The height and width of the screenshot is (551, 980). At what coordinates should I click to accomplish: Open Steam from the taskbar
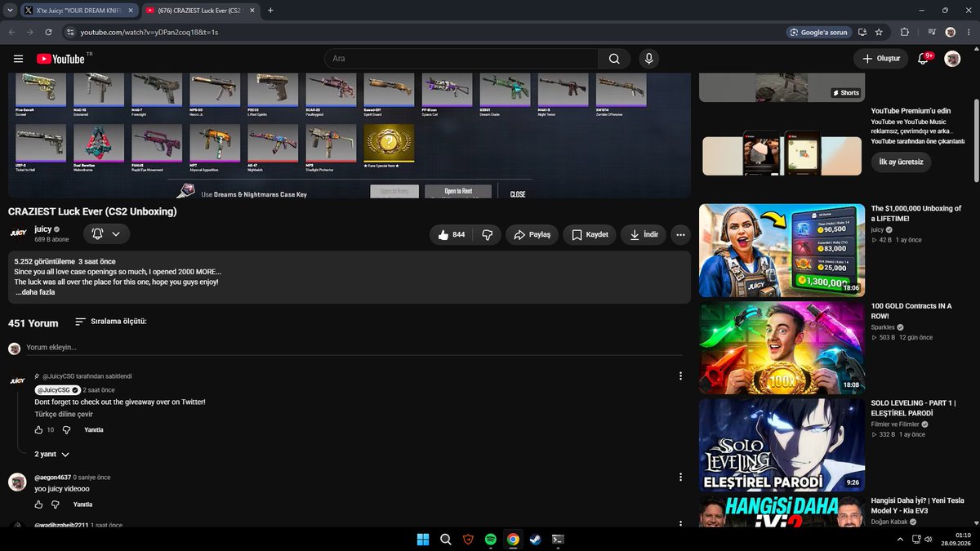click(x=535, y=539)
